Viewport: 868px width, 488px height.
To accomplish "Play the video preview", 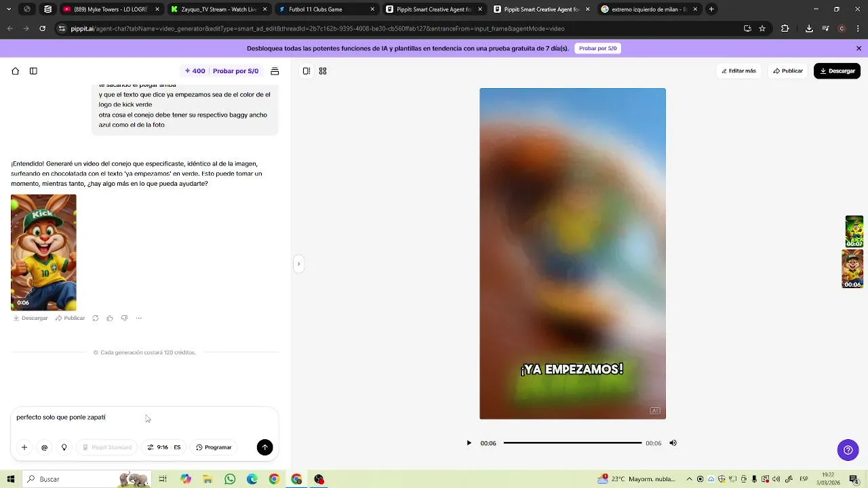I will tap(469, 443).
